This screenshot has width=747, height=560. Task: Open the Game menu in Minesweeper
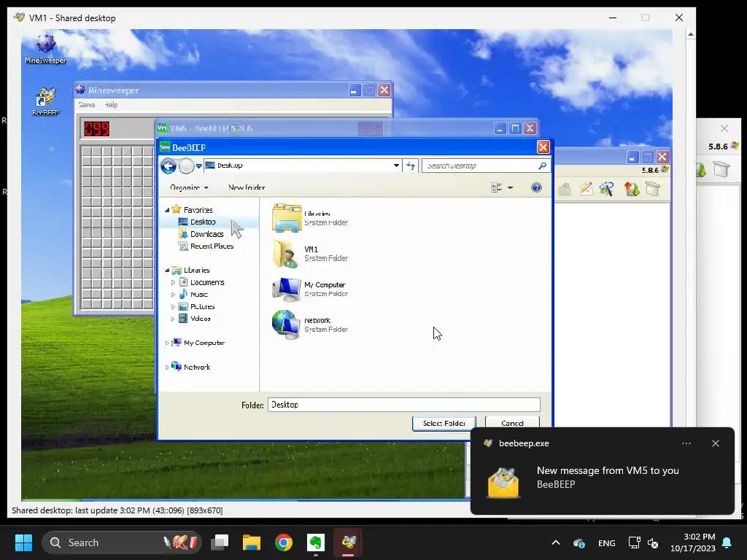tap(87, 105)
